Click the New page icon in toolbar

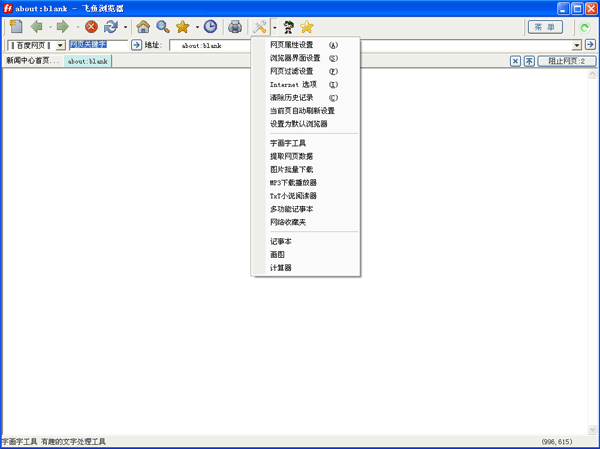(15, 27)
